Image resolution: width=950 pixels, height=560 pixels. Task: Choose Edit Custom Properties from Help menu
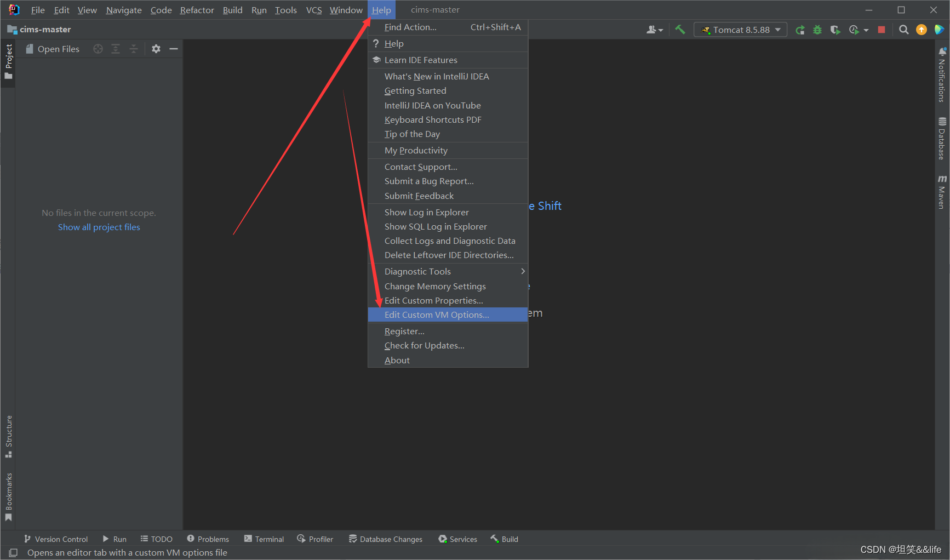(x=448, y=300)
